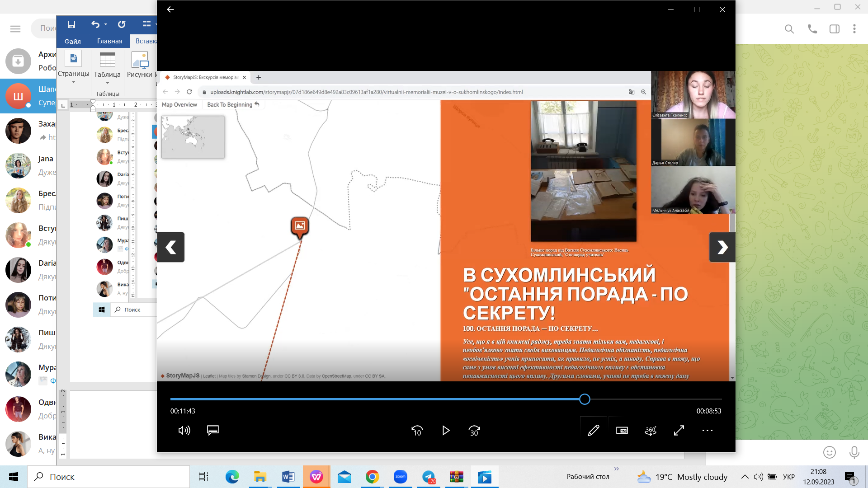Skip forward 30 seconds
Image resolution: width=868 pixels, height=488 pixels.
coord(474,431)
